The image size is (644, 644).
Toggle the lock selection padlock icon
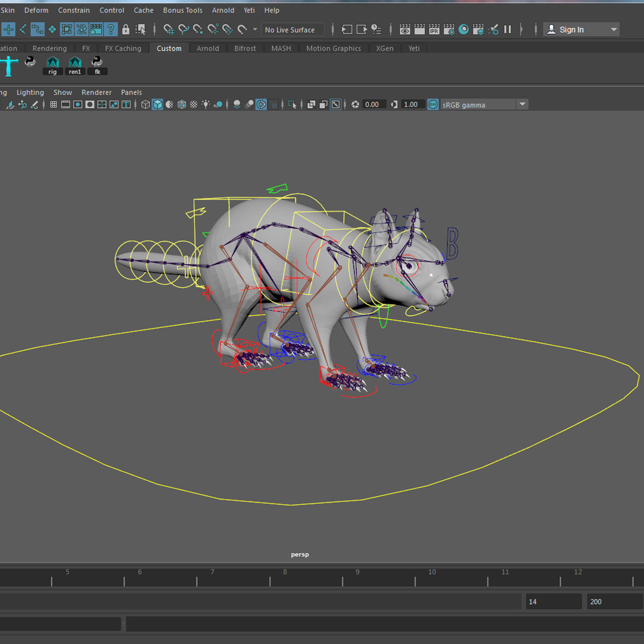click(x=126, y=29)
